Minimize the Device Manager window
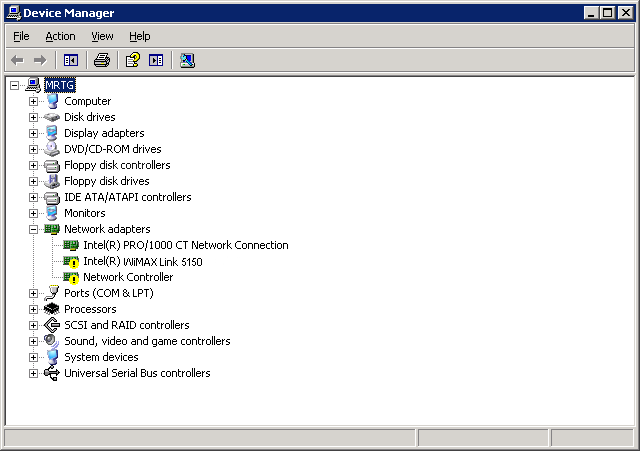 (591, 13)
